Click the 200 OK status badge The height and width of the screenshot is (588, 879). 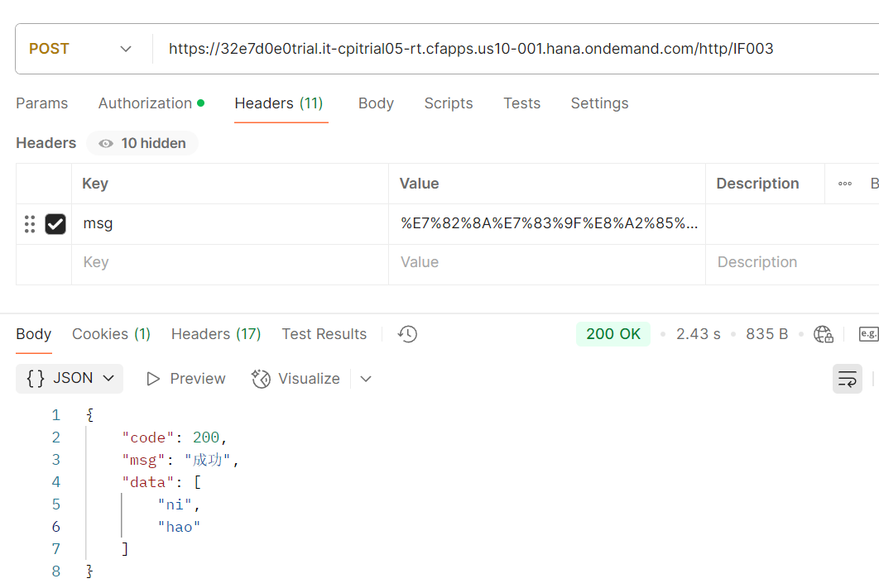(612, 333)
